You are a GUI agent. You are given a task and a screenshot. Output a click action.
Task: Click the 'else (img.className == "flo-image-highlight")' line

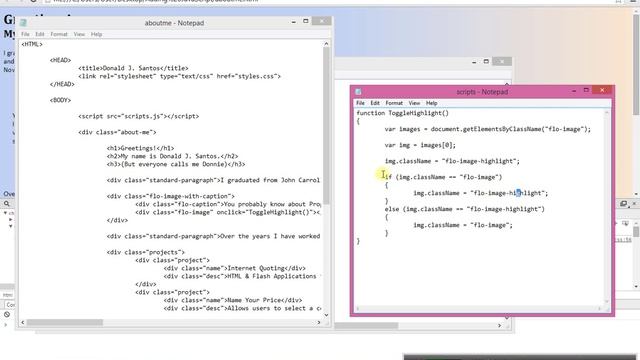click(x=464, y=209)
